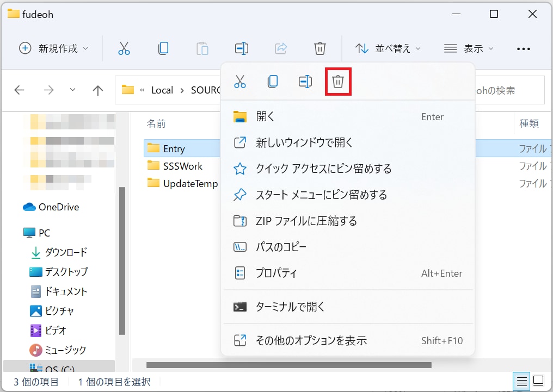Choose 新しいウィンドウで開く
The image size is (553, 392).
pos(348,142)
